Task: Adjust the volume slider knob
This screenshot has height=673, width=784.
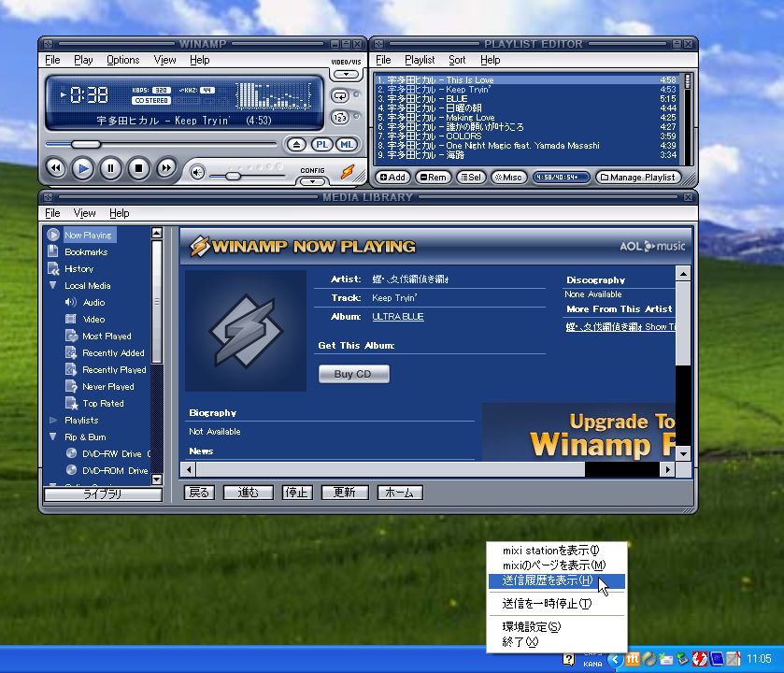Action: (233, 176)
